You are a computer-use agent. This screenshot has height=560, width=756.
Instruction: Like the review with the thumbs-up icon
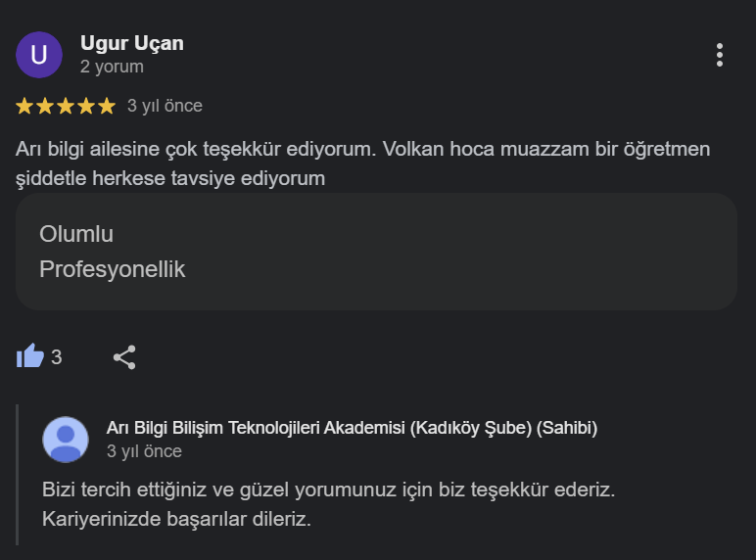(30, 356)
